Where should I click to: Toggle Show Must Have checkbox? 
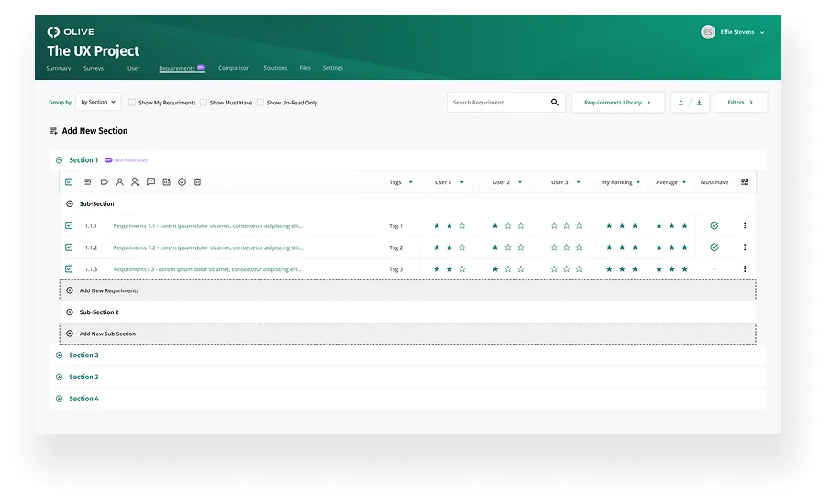pyautogui.click(x=204, y=103)
